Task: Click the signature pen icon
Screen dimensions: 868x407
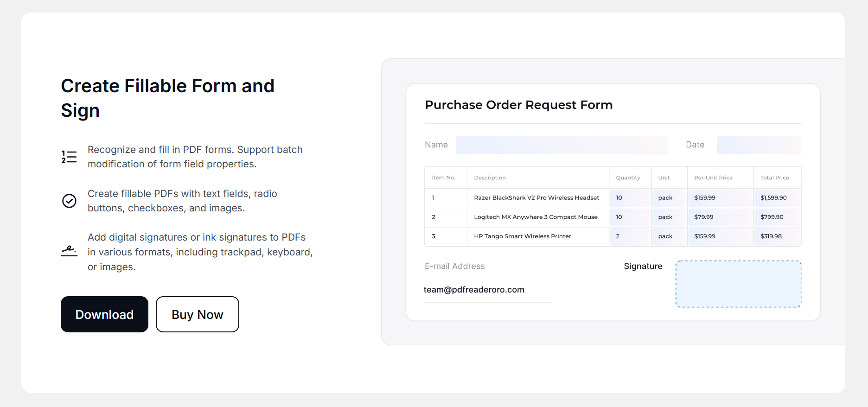Action: click(69, 251)
